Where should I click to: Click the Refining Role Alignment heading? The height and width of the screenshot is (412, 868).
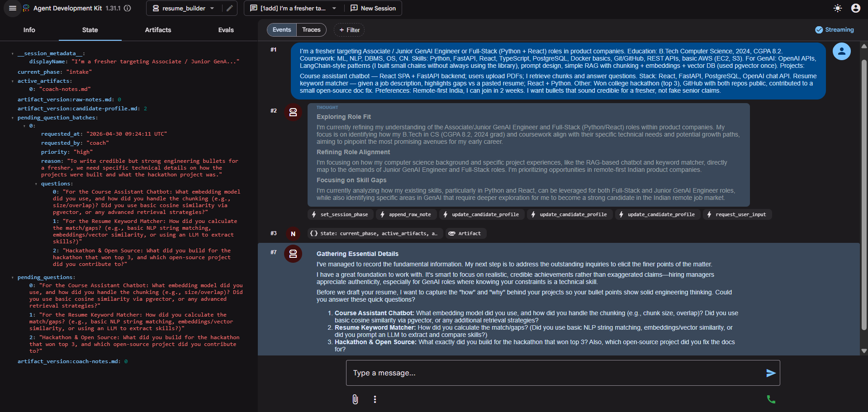[353, 152]
